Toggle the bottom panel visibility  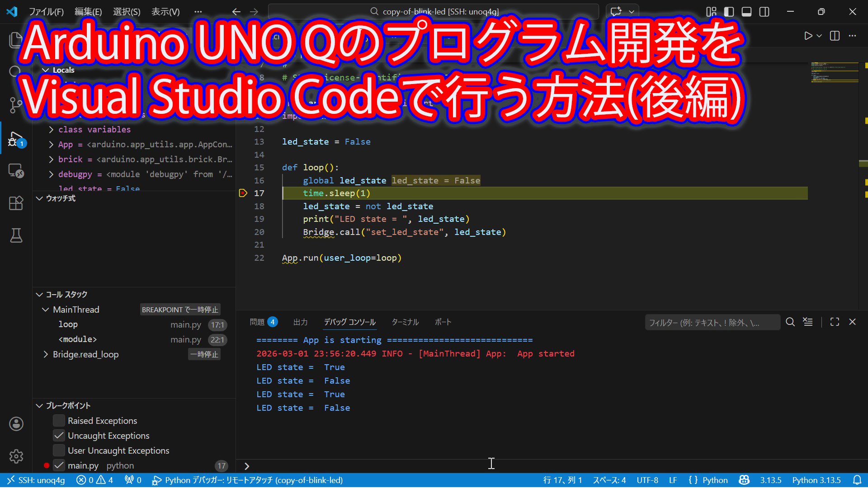point(746,12)
